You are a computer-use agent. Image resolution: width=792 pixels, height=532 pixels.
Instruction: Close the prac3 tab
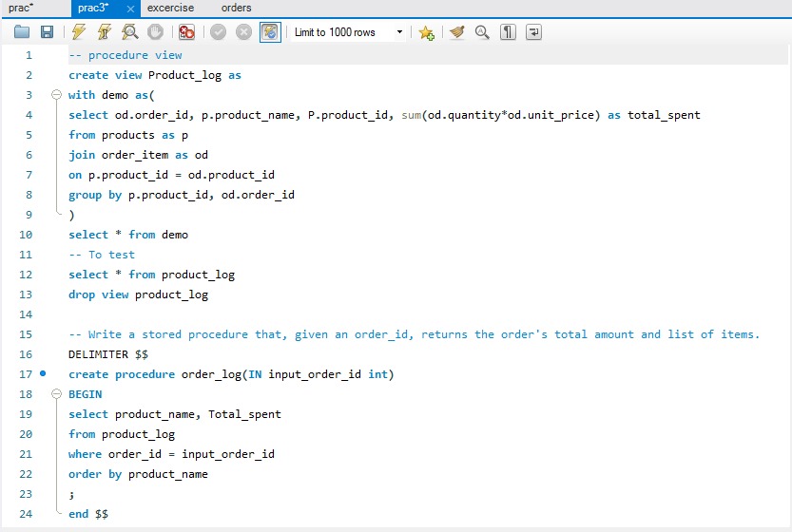130,9
